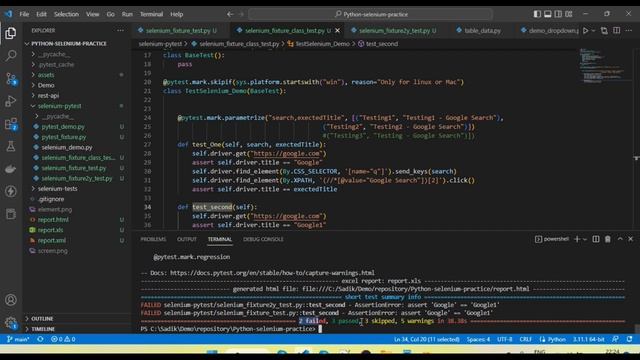
Task: Expand the assets folder
Action: (x=46, y=75)
